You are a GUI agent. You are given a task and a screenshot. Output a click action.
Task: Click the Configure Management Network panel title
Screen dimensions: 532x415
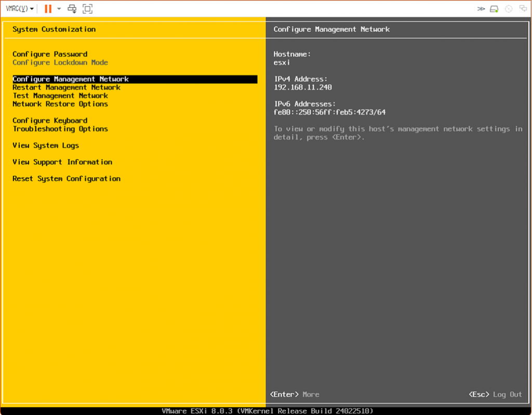[331, 29]
